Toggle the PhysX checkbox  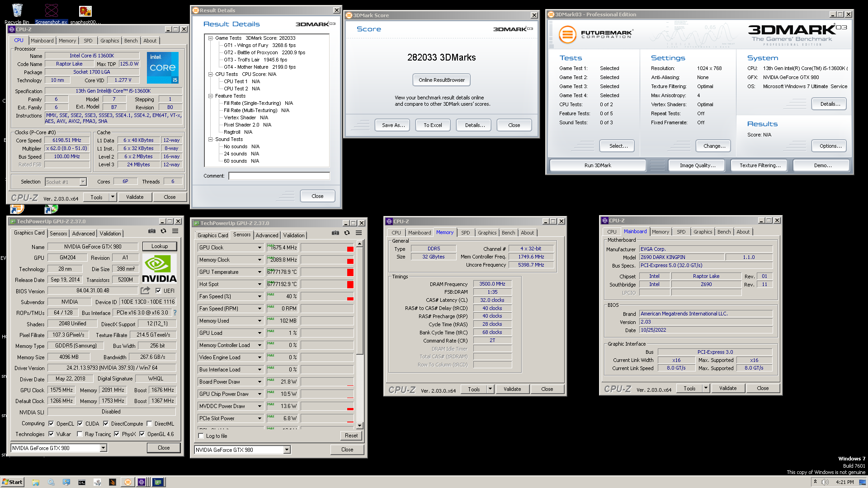117,434
